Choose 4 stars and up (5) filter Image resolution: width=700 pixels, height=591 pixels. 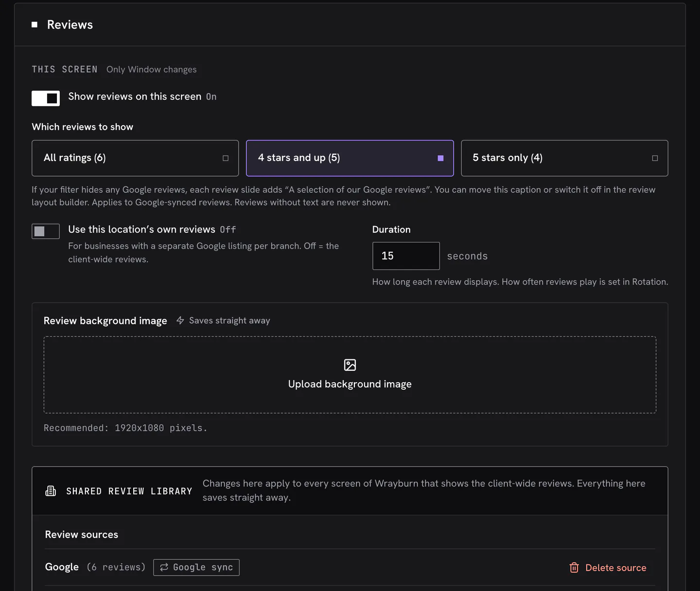pyautogui.click(x=350, y=158)
